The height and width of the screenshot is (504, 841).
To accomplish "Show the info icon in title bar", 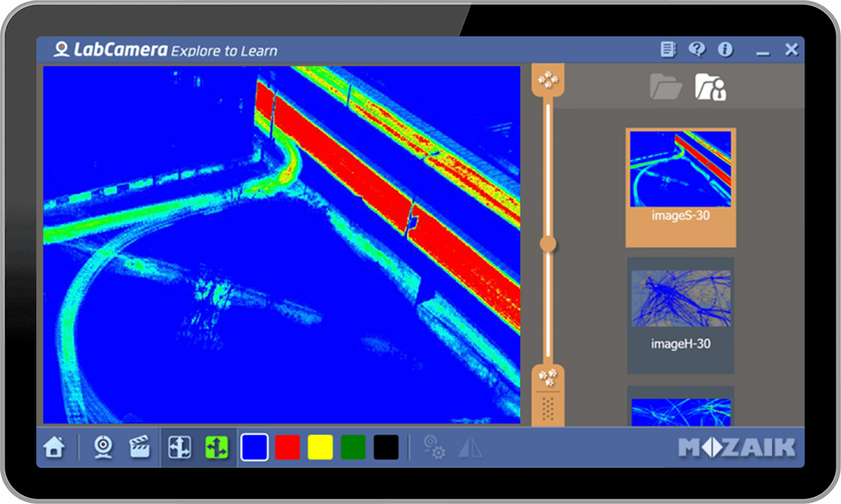I will [x=725, y=49].
